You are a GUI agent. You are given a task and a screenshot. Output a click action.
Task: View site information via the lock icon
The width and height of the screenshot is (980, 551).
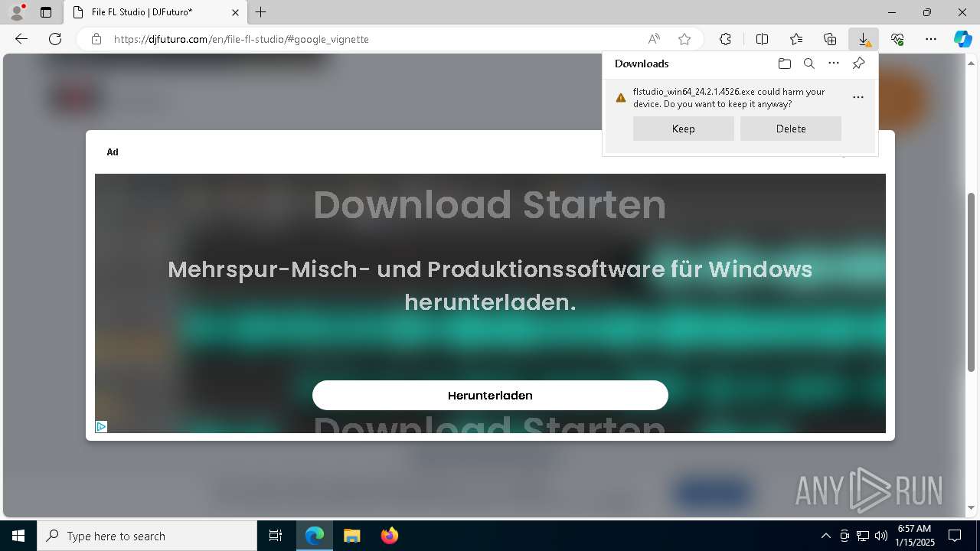[x=96, y=39]
